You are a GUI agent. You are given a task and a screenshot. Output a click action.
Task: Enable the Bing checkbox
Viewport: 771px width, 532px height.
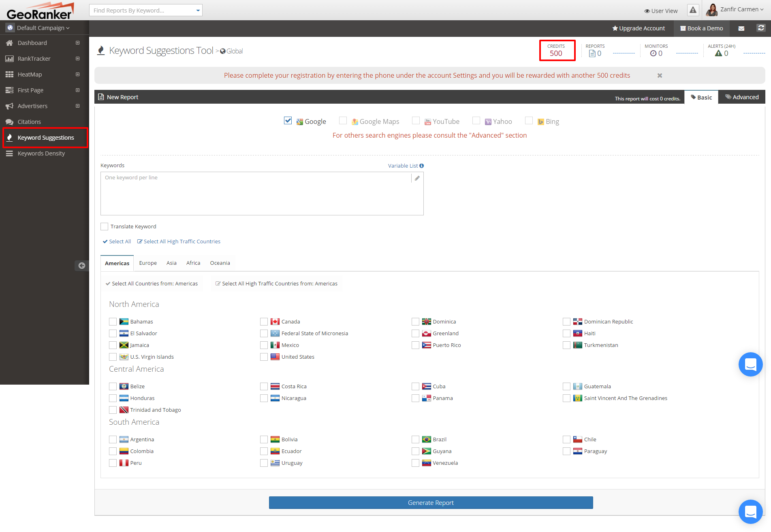(529, 121)
